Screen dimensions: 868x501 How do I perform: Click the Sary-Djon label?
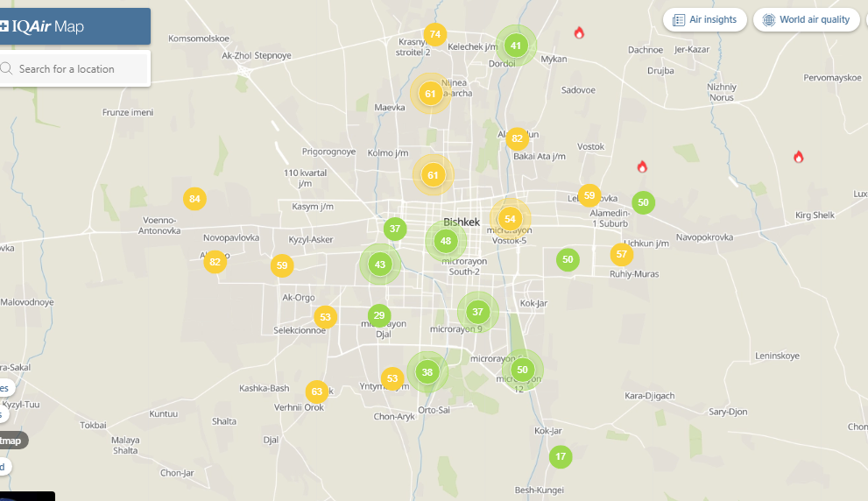tap(728, 412)
